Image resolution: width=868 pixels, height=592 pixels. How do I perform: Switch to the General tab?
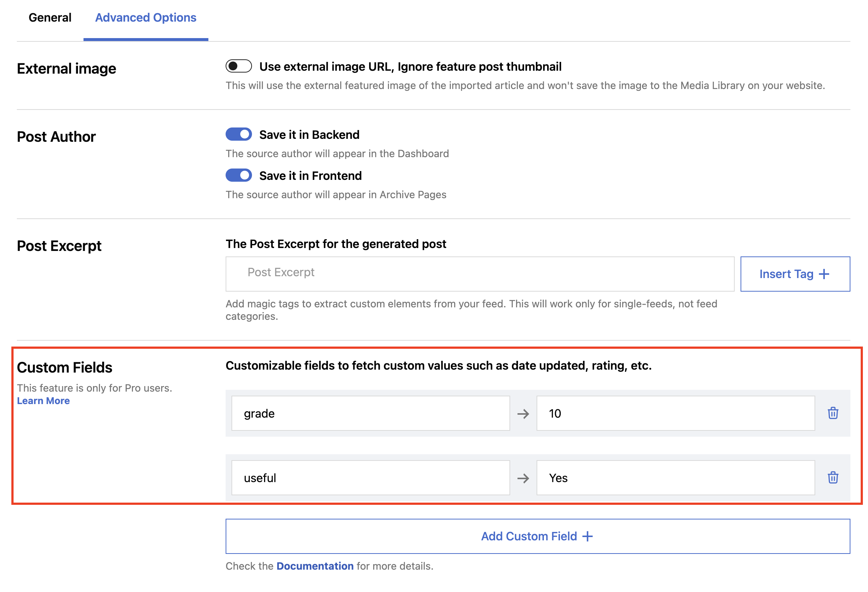click(50, 17)
